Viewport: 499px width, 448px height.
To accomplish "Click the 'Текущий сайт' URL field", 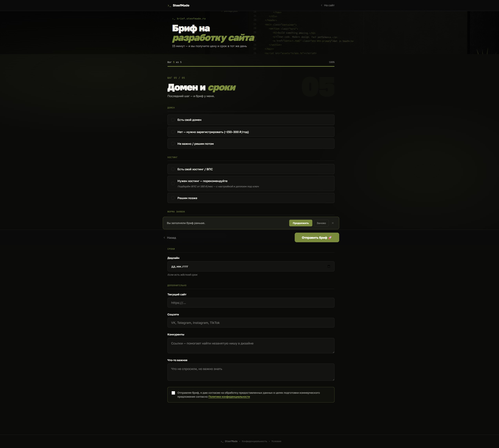I will (251, 303).
